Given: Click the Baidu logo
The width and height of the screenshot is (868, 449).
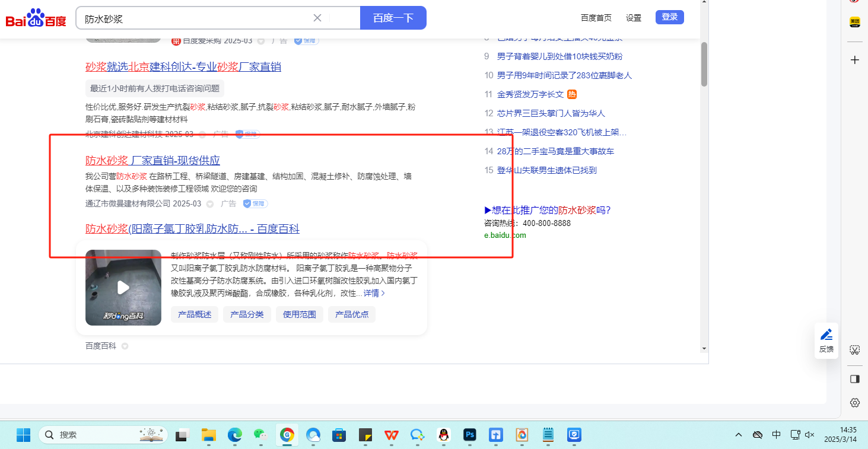Looking at the screenshot, I should [36, 18].
